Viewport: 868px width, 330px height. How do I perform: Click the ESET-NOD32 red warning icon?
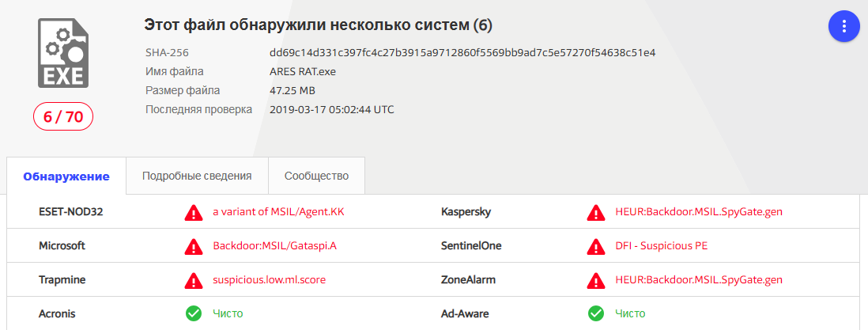pos(193,213)
